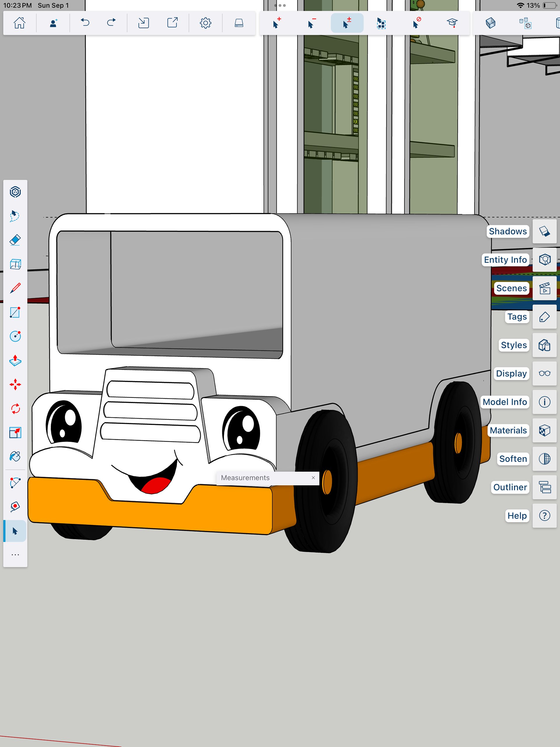
Task: Click the make component icon
Action: click(x=526, y=23)
